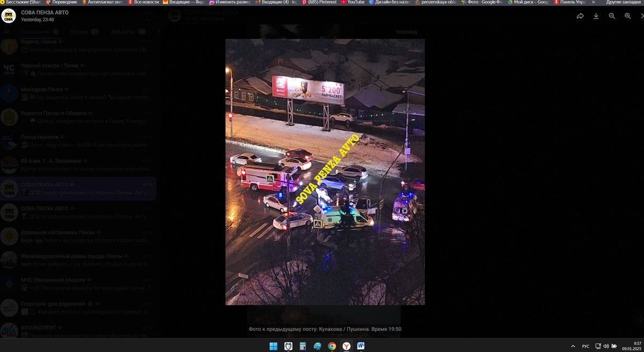644x352 pixels.
Task: Zoom out of the photo
Action: [612, 16]
